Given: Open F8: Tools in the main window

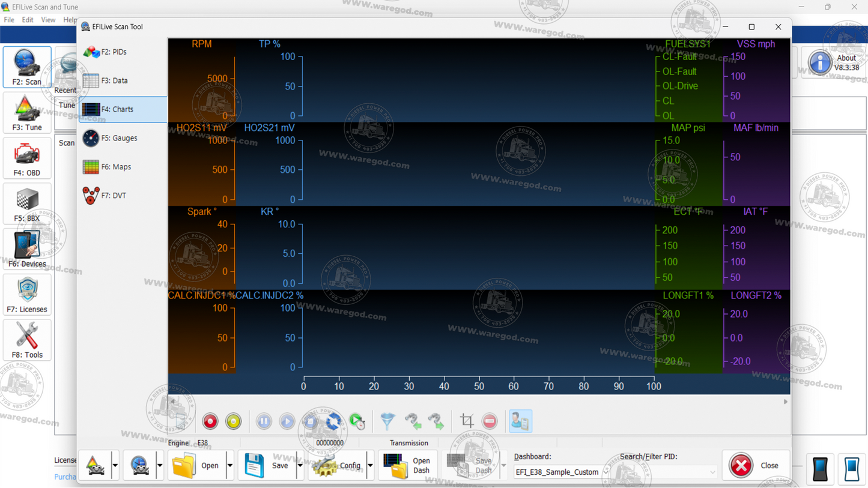Looking at the screenshot, I should tap(27, 340).
